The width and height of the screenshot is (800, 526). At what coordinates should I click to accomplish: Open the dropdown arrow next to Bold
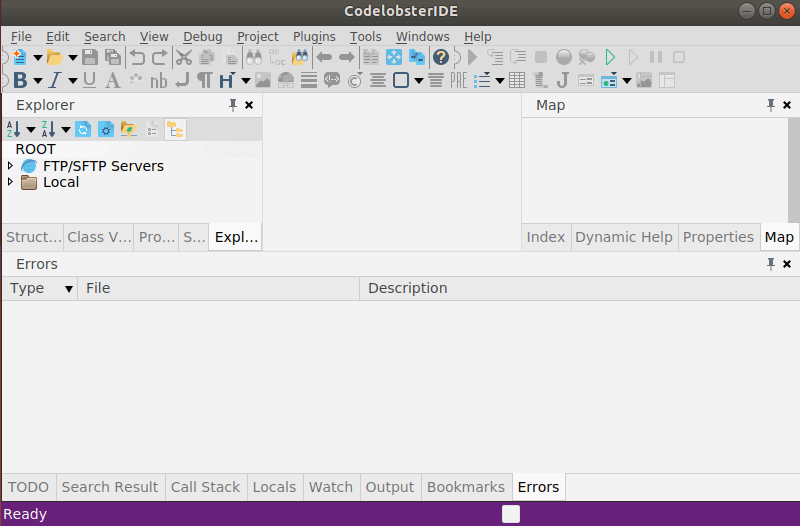(37, 81)
